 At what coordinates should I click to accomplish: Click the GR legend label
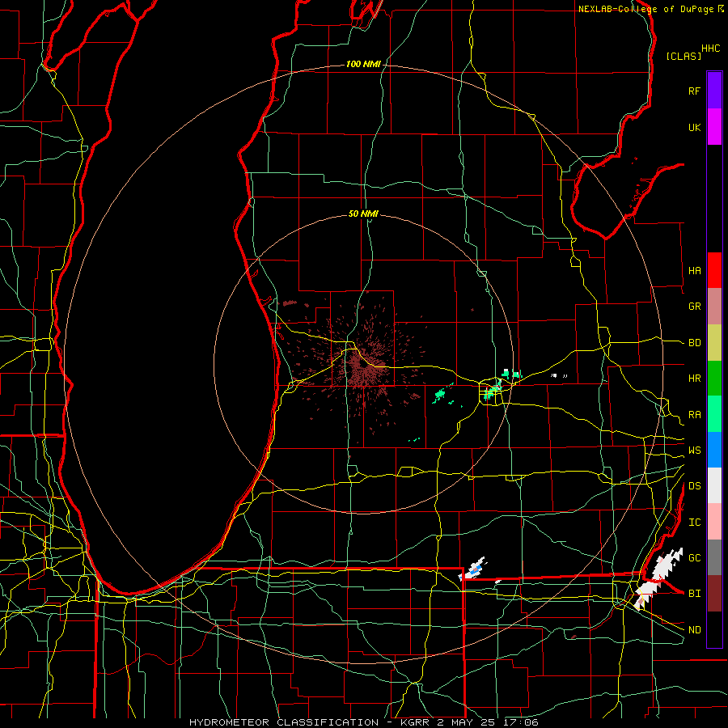[694, 307]
